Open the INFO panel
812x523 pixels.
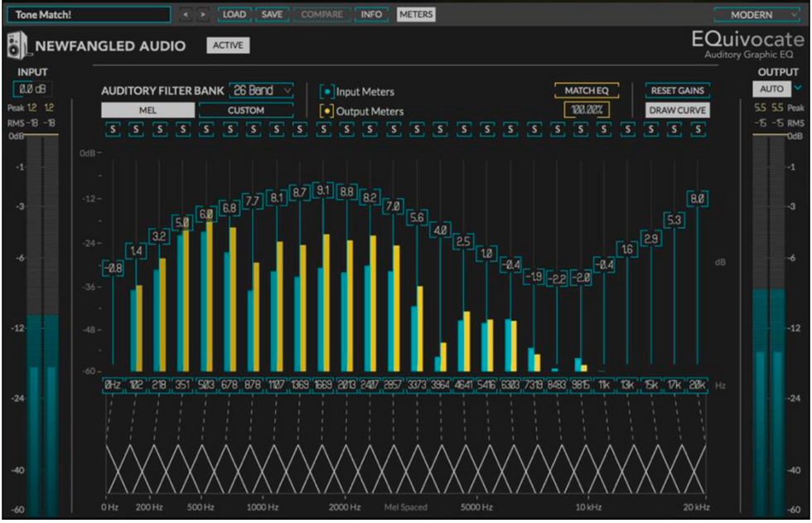click(x=371, y=14)
